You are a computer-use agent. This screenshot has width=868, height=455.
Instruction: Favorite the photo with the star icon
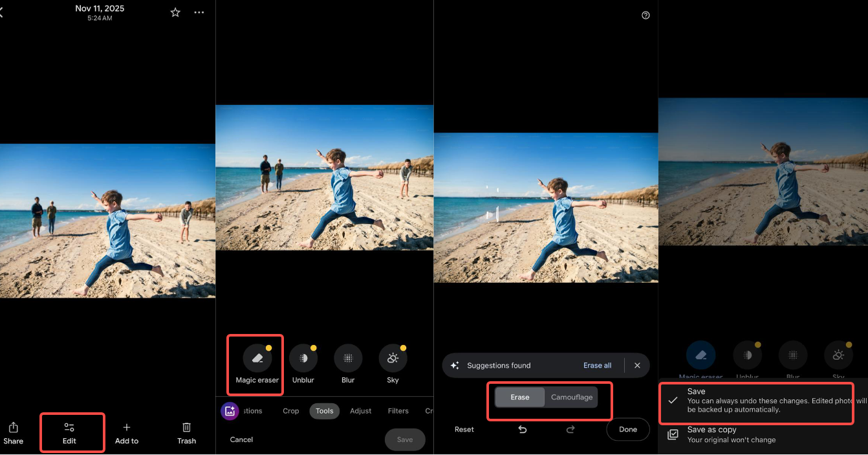tap(175, 12)
